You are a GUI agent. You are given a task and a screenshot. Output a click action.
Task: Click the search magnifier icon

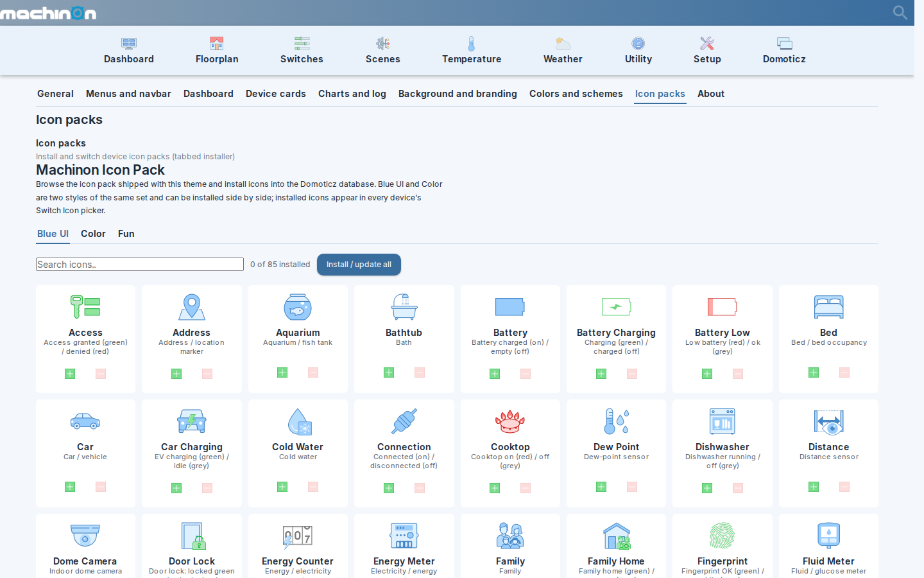(x=900, y=12)
